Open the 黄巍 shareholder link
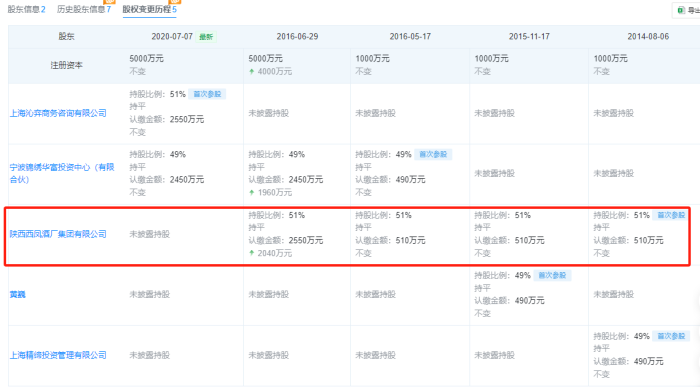Viewport: 700px width, 387px height. coord(18,295)
